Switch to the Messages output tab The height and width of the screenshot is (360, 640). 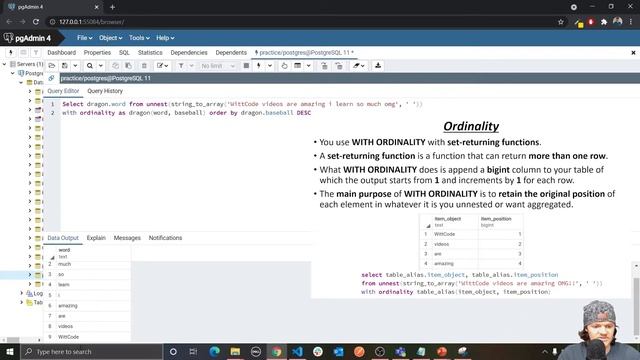coord(127,238)
